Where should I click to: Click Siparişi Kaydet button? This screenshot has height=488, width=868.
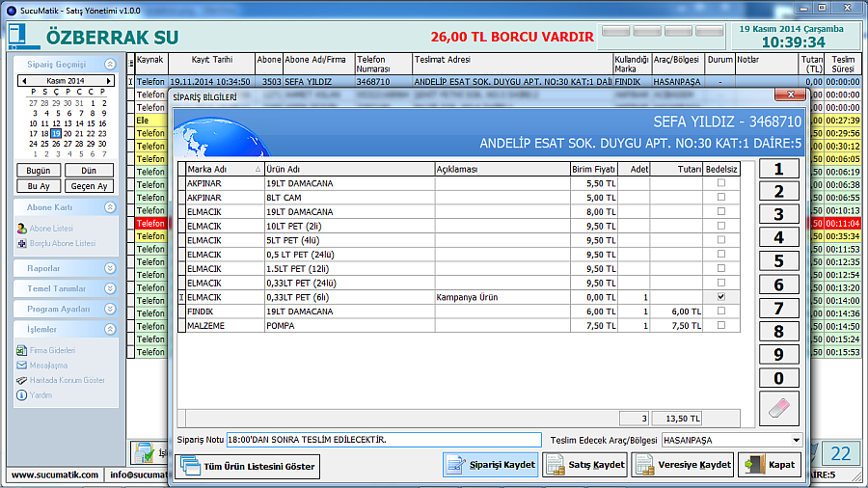[x=491, y=465]
